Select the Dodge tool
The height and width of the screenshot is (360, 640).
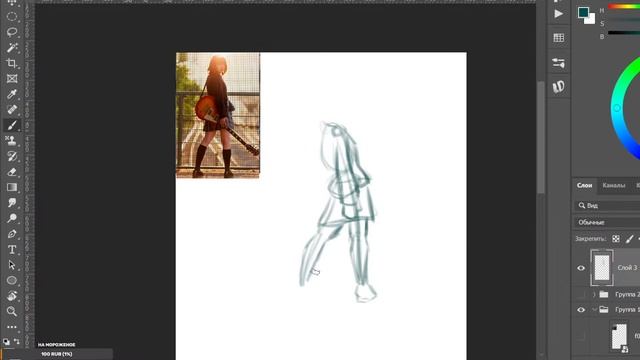(x=12, y=218)
